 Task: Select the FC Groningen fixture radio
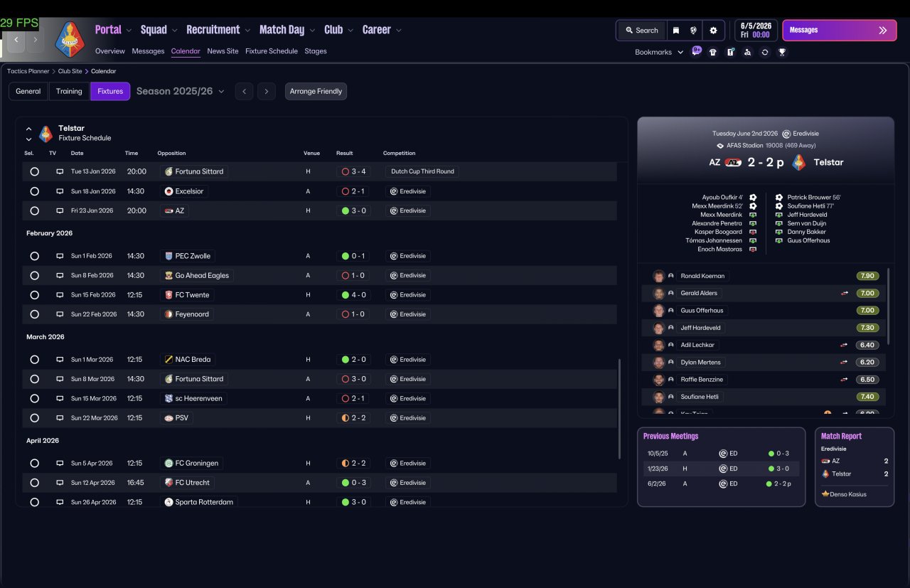click(x=34, y=464)
